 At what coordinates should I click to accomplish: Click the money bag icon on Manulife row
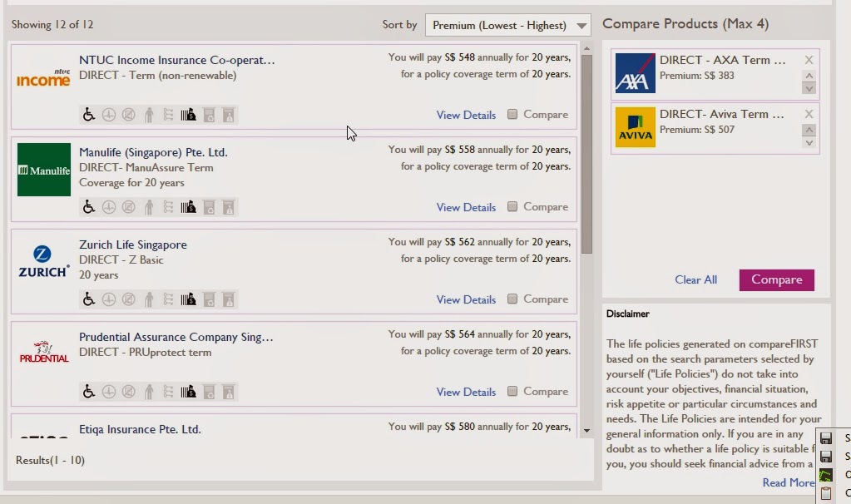click(188, 207)
